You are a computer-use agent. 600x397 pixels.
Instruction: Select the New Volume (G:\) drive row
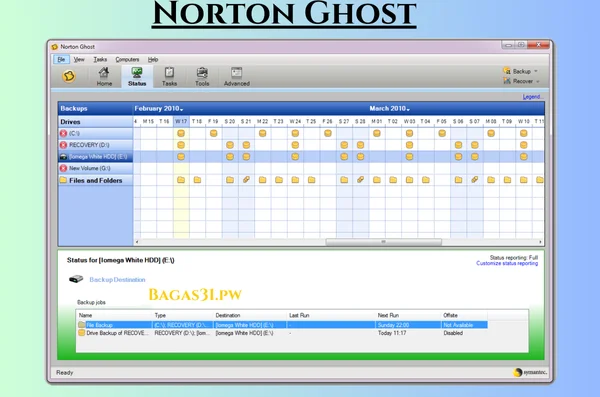(95, 168)
